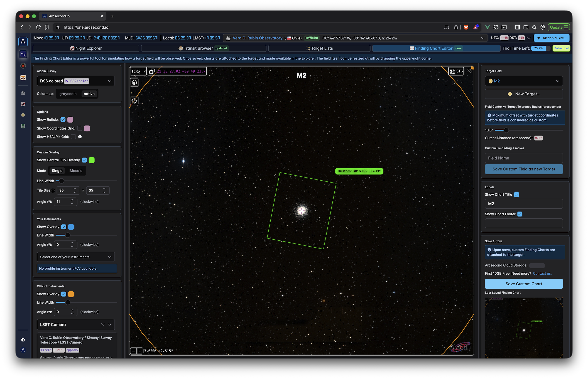
Task: Open the stacked layers sandwich icon in sidebar
Action: (23, 78)
